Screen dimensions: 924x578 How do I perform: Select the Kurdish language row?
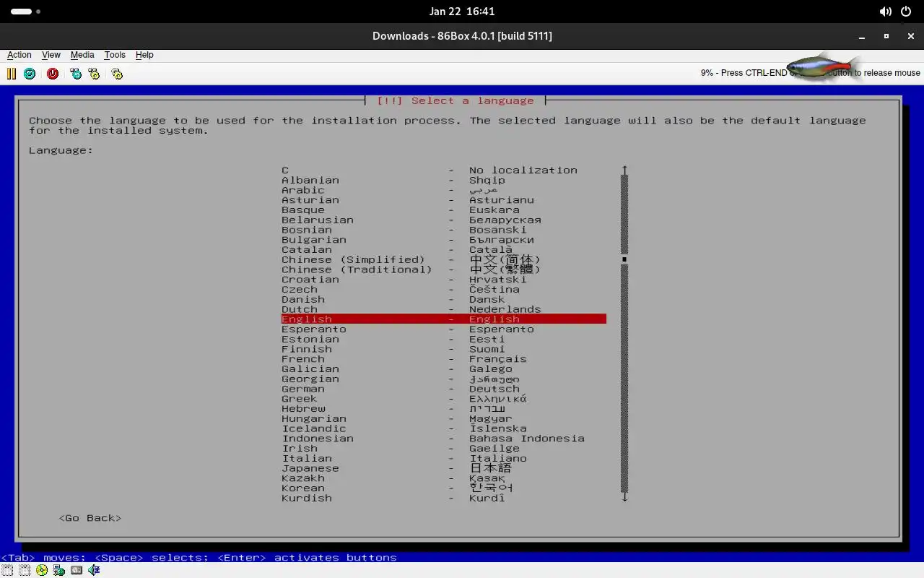(444, 498)
